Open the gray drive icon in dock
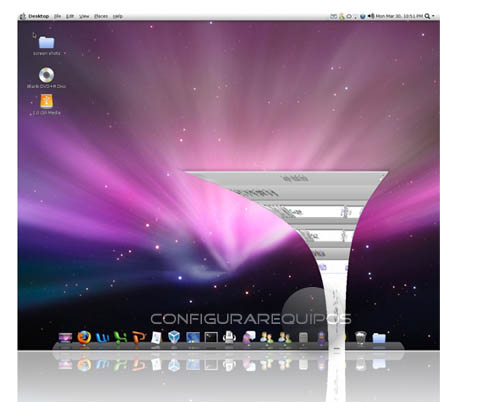 303,338
